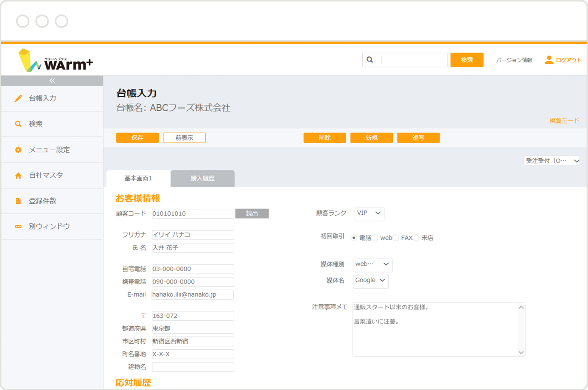Click the magnifier icon beside 検索 in sidebar
The image size is (588, 390).
click(x=18, y=124)
